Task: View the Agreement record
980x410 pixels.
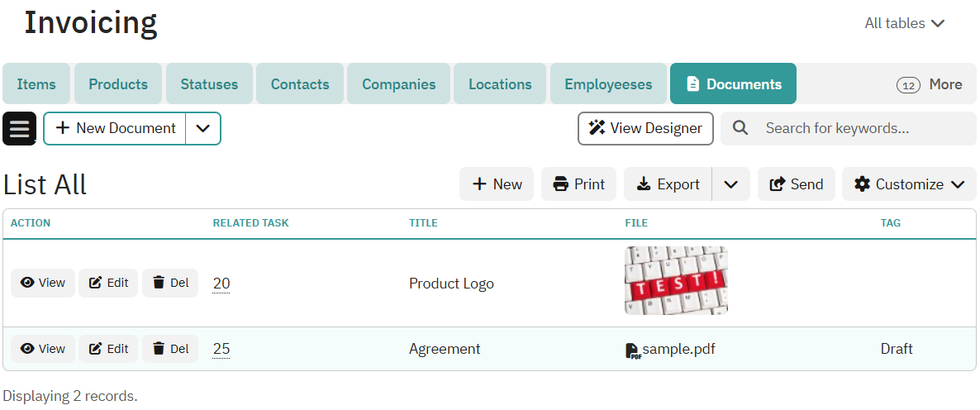Action: point(43,349)
